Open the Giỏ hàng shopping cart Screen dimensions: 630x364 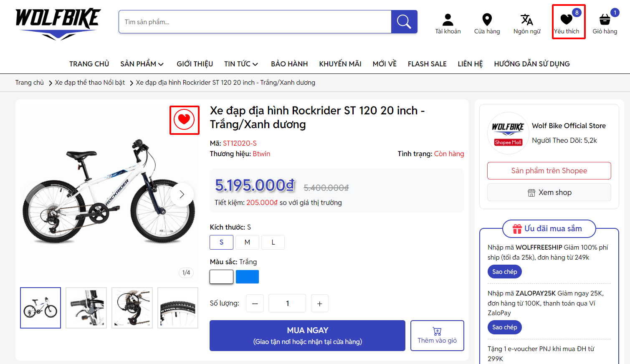click(x=605, y=24)
